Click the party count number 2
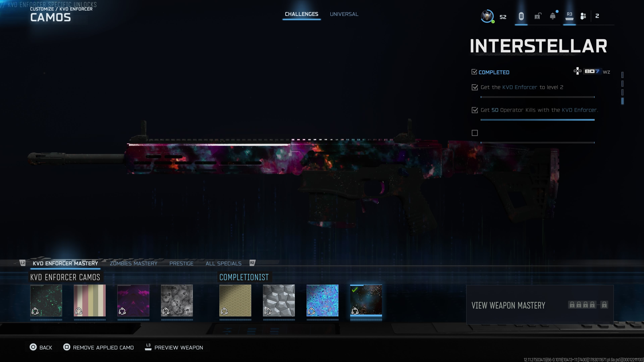This screenshot has width=644, height=362. pos(597,16)
